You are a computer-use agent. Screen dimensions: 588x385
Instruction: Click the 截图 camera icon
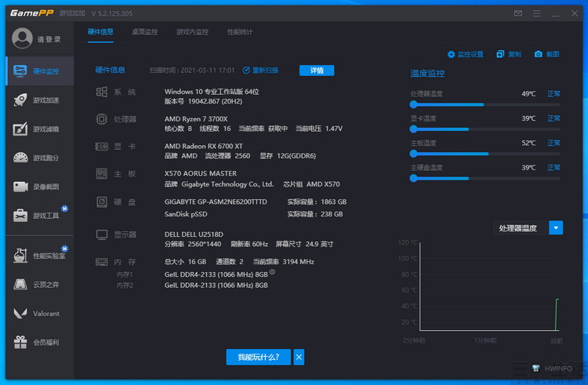click(x=538, y=54)
